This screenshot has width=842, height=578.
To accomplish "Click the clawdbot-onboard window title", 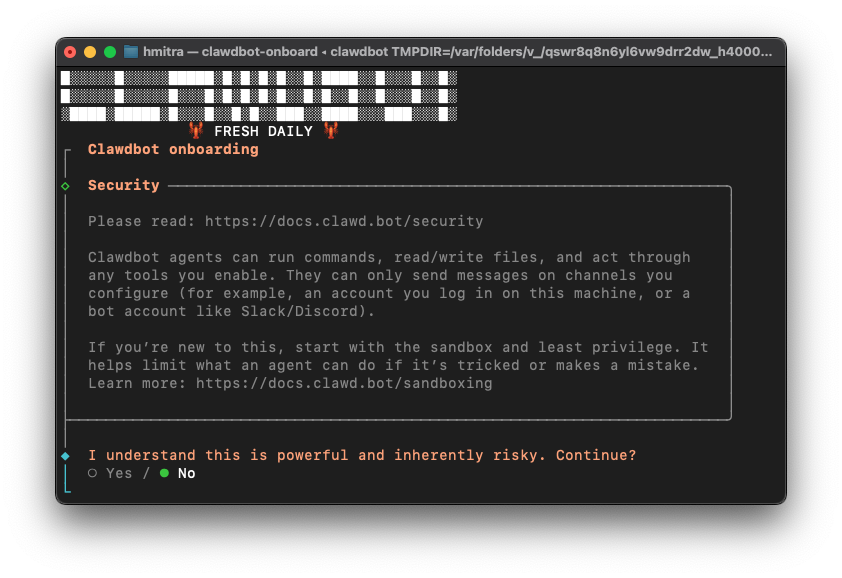I will (x=262, y=52).
